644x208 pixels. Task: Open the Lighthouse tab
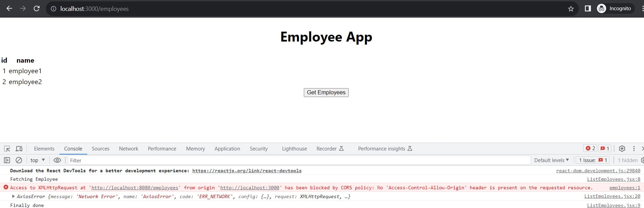[294, 149]
